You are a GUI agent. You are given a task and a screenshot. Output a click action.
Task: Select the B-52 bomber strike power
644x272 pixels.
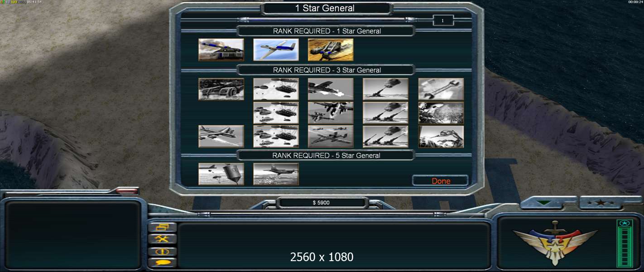(221, 136)
